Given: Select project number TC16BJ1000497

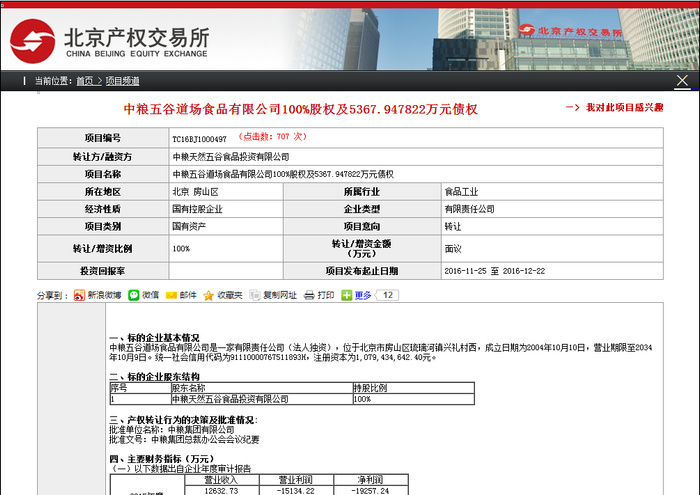Looking at the screenshot, I should (x=200, y=139).
